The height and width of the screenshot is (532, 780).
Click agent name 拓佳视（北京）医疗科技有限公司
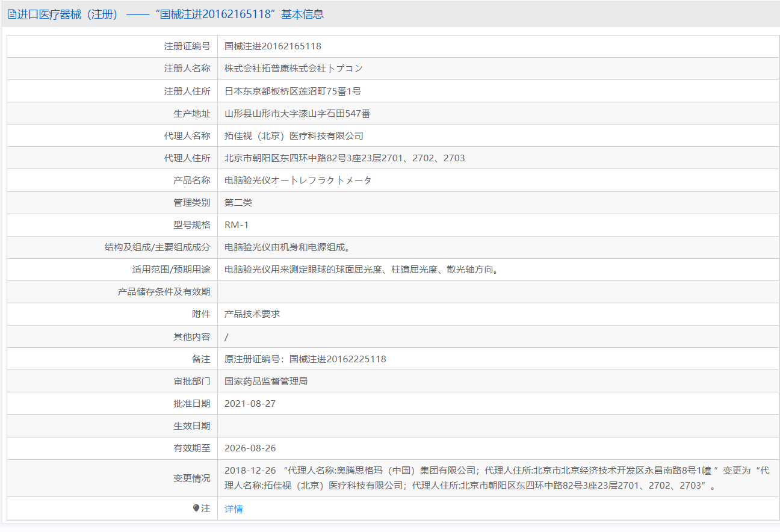click(x=294, y=136)
